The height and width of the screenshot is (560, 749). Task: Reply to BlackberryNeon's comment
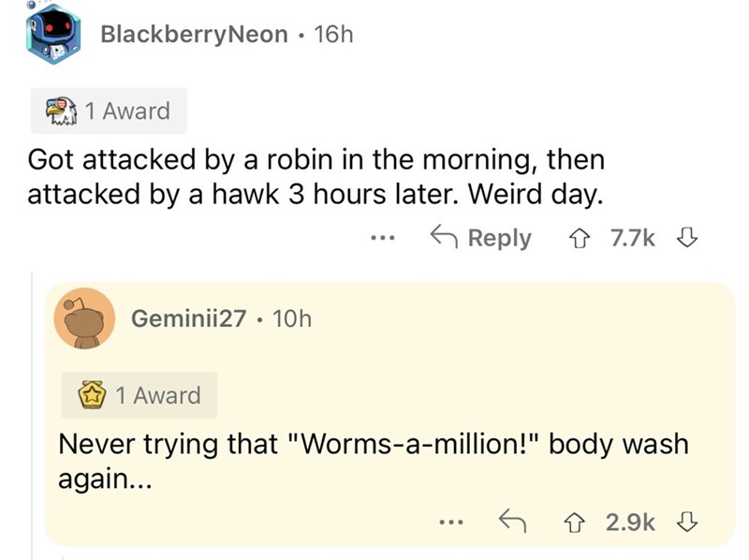[479, 238]
